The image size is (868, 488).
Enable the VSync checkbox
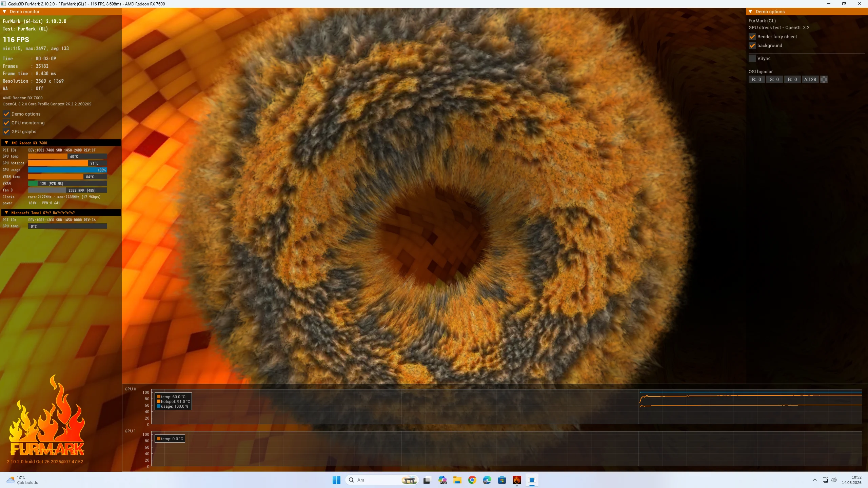click(x=752, y=58)
